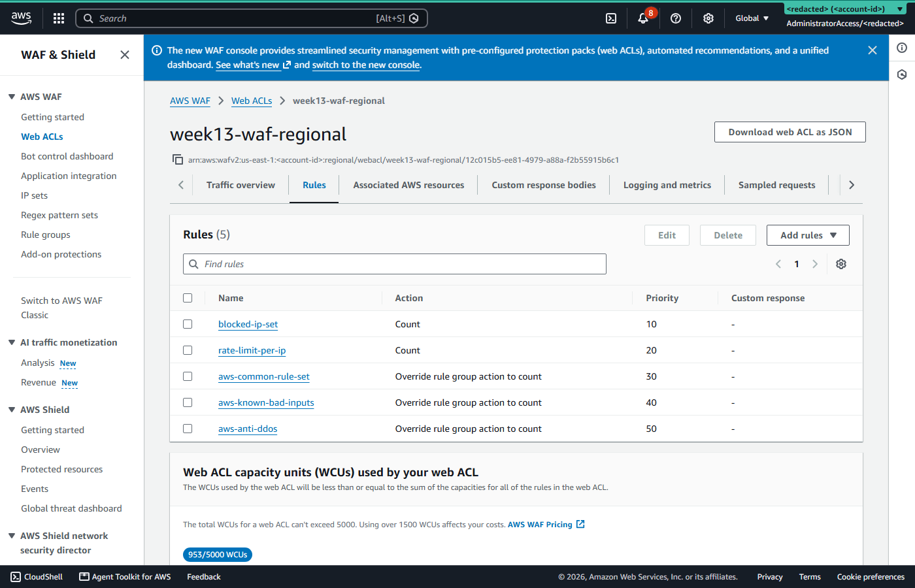The height and width of the screenshot is (588, 915).
Task: Open the help question mark icon
Action: (676, 18)
